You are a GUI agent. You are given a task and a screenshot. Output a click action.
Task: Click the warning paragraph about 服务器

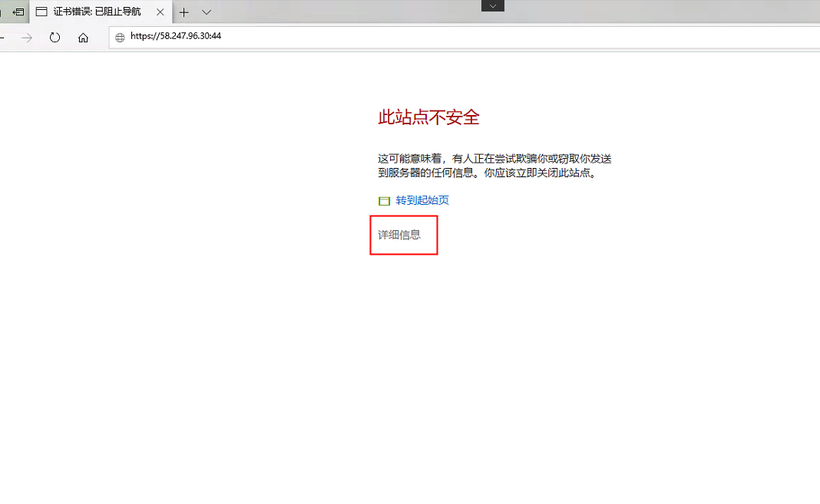pyautogui.click(x=494, y=166)
